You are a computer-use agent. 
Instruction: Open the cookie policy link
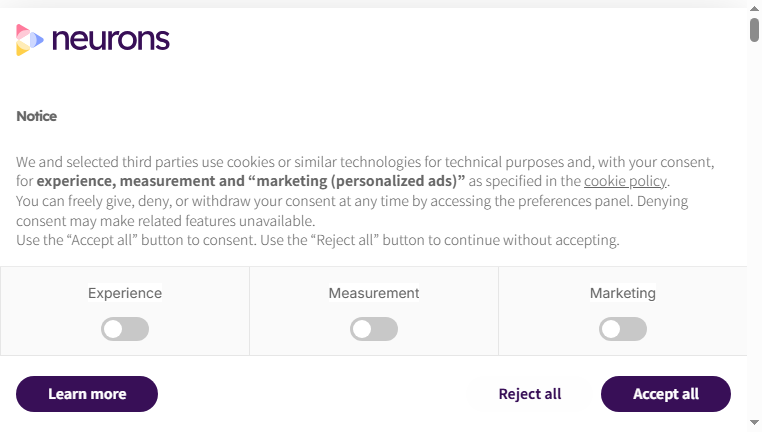(625, 181)
